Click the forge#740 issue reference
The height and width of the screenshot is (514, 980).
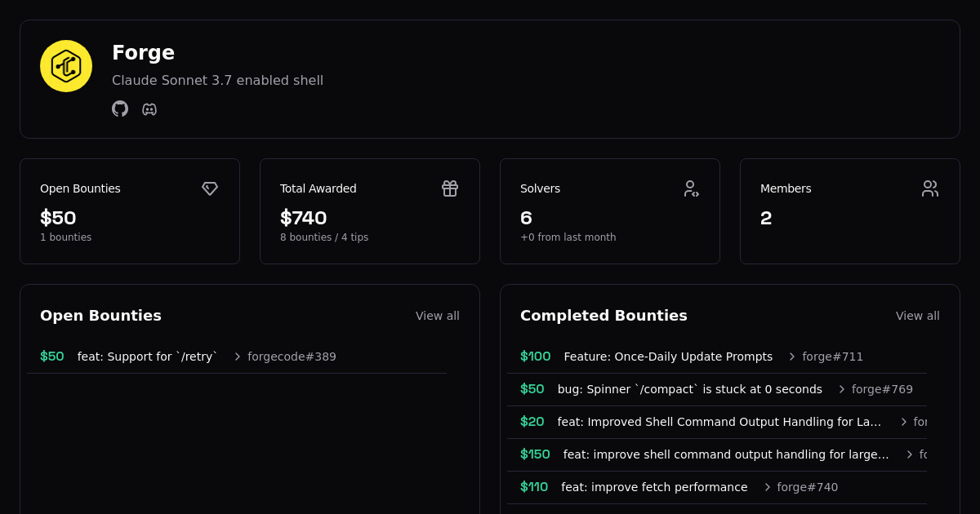(x=807, y=487)
